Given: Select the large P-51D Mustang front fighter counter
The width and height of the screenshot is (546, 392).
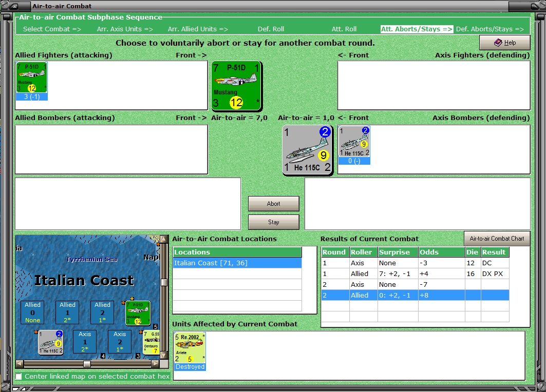Looking at the screenshot, I should pos(237,86).
